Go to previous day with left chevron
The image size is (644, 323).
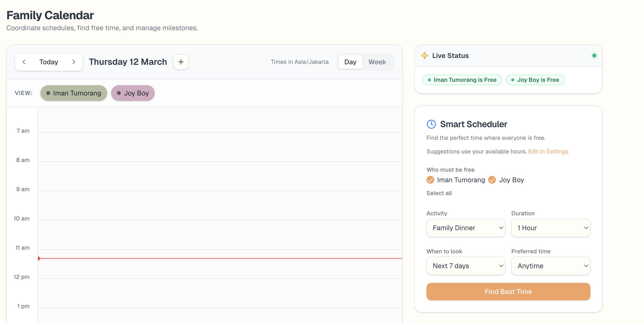pos(24,62)
